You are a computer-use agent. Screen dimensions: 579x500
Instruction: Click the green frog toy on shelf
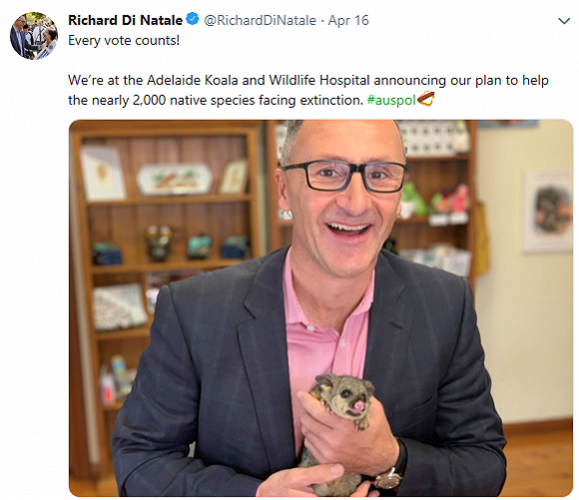(x=413, y=199)
